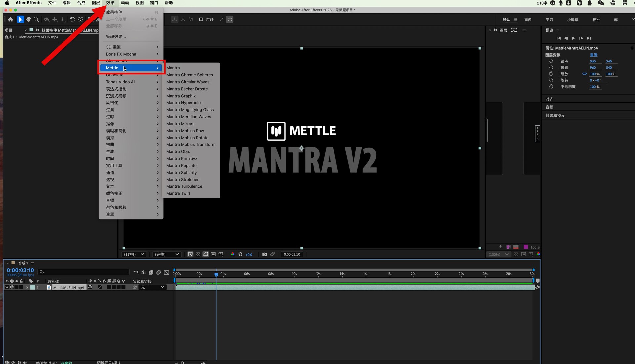Play the preview with play button
635x364 pixels.
(573, 38)
